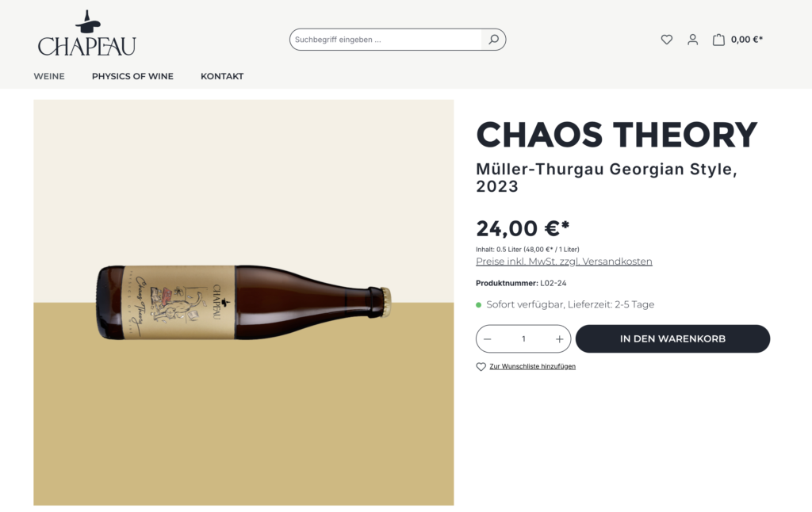Open the KONTAKT page

[222, 76]
